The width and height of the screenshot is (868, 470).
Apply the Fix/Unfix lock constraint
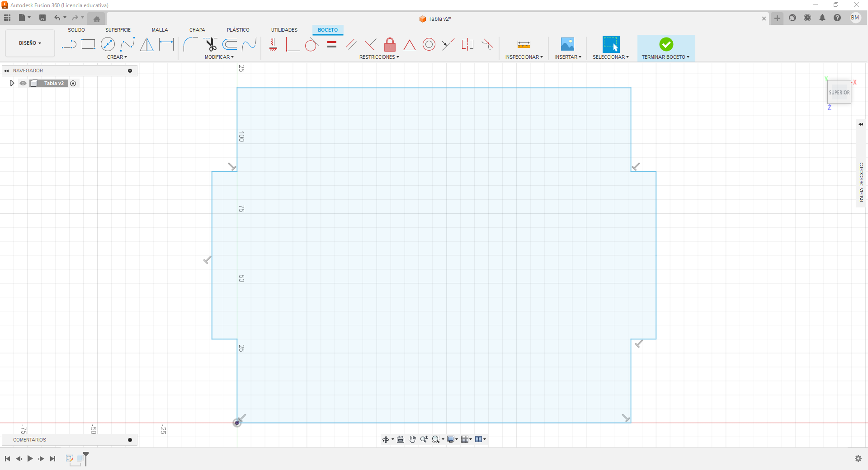390,44
